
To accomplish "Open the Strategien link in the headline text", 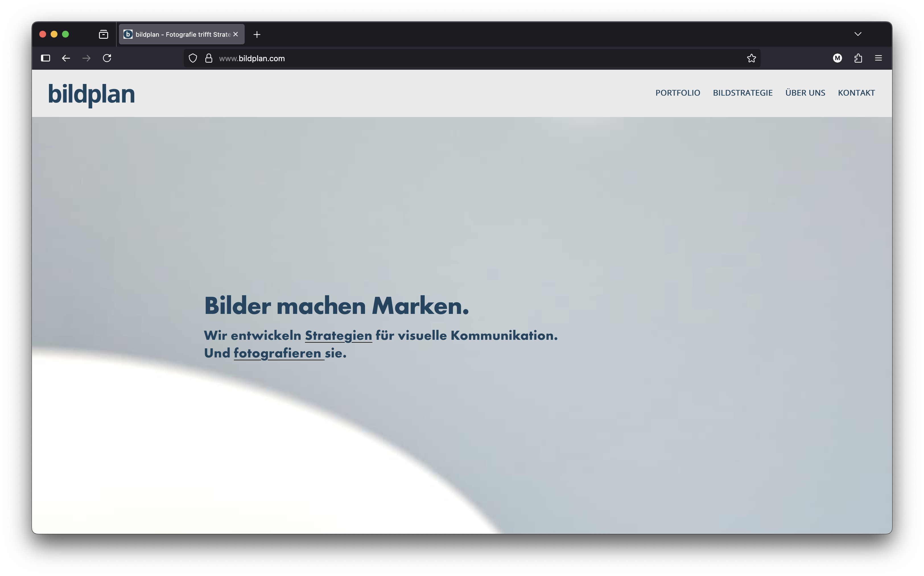I will coord(338,336).
